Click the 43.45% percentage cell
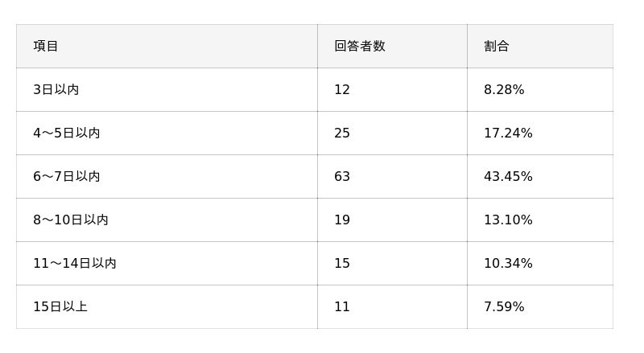Image resolution: width=644 pixels, height=353 pixels. 508,177
